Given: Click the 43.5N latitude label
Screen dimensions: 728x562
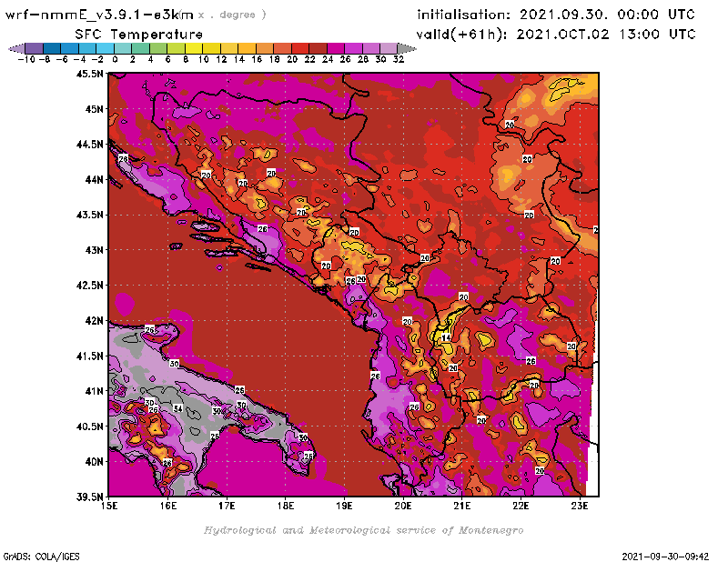Looking at the screenshot, I should coord(89,215).
